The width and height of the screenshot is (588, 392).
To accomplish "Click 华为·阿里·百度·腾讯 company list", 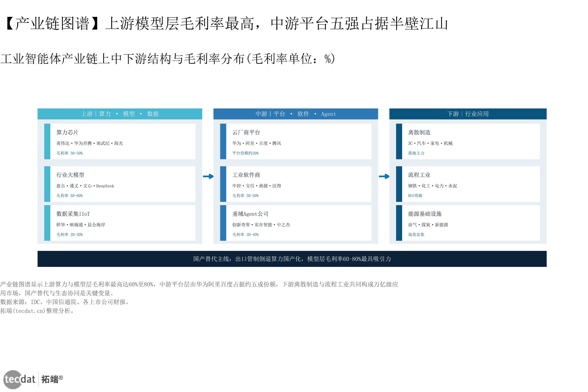I will 257,143.
